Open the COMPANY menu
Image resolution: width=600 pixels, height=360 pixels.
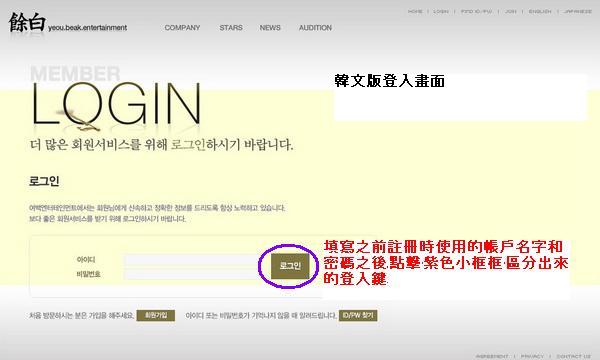(182, 28)
